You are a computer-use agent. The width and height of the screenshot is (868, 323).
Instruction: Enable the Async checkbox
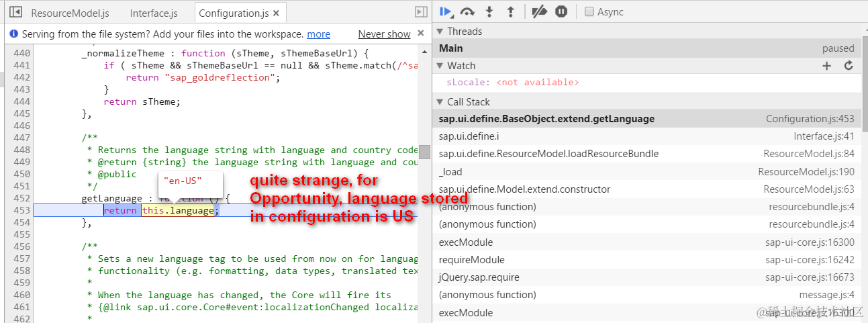point(589,12)
